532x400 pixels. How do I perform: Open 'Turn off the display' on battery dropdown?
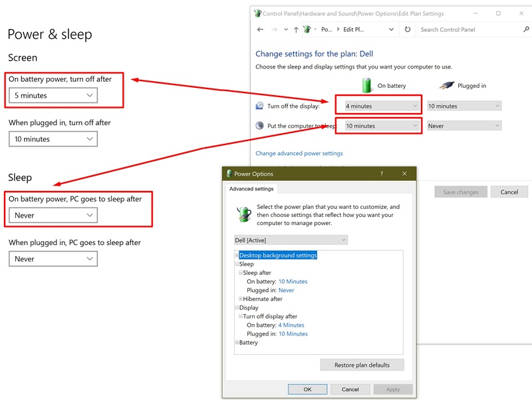(x=378, y=106)
